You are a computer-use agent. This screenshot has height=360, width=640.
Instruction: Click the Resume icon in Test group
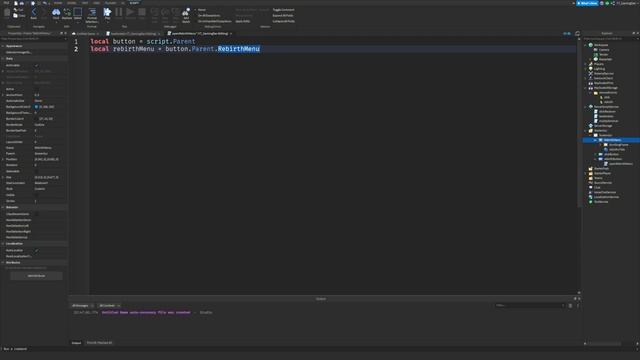click(130, 12)
